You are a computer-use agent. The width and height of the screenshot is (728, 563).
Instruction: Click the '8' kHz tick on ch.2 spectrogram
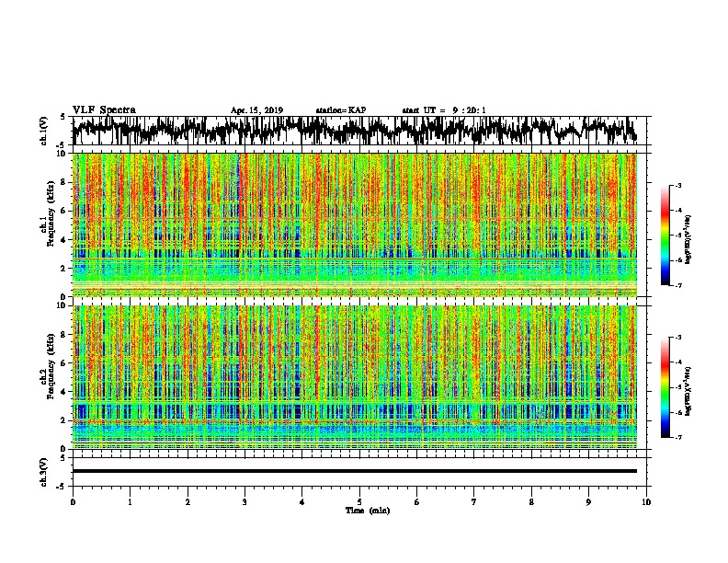[x=63, y=335]
